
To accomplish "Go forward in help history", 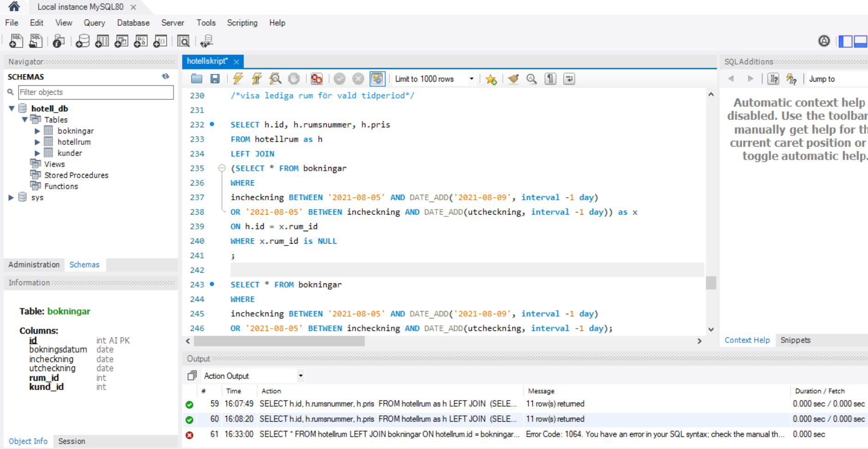I will [x=750, y=79].
